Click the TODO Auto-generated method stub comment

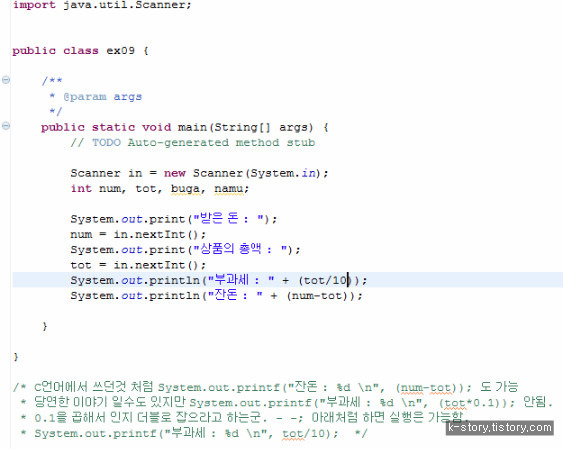pyautogui.click(x=193, y=142)
